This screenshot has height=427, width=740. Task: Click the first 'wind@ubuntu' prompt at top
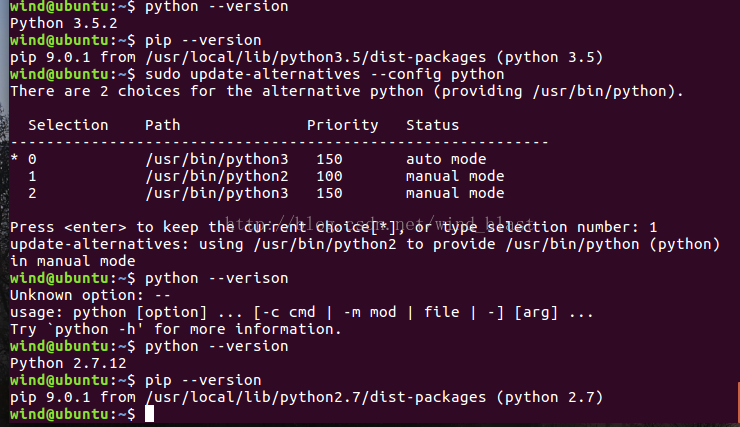(x=59, y=6)
